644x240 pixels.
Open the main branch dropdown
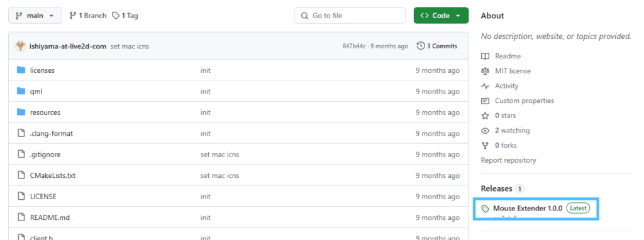click(x=35, y=16)
